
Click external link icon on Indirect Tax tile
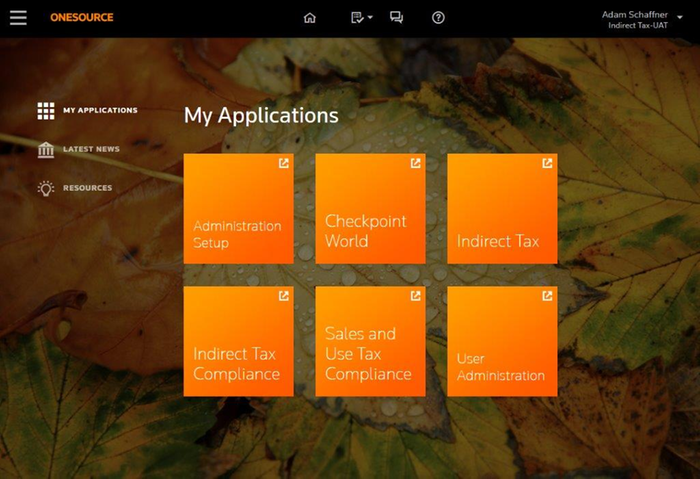tap(547, 163)
